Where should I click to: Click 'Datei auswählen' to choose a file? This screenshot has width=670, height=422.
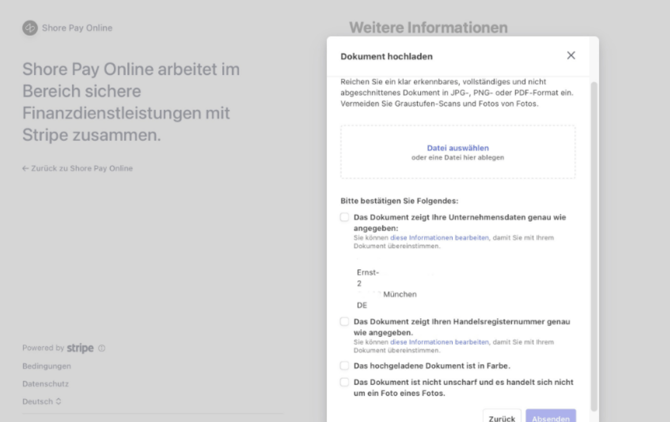pos(458,148)
